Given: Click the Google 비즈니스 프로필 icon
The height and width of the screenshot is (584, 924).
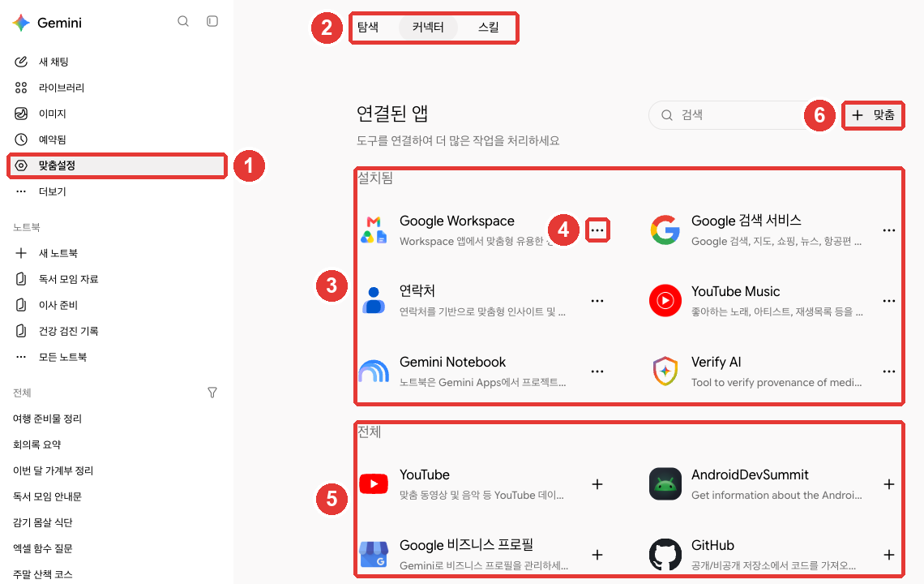Looking at the screenshot, I should 374,555.
